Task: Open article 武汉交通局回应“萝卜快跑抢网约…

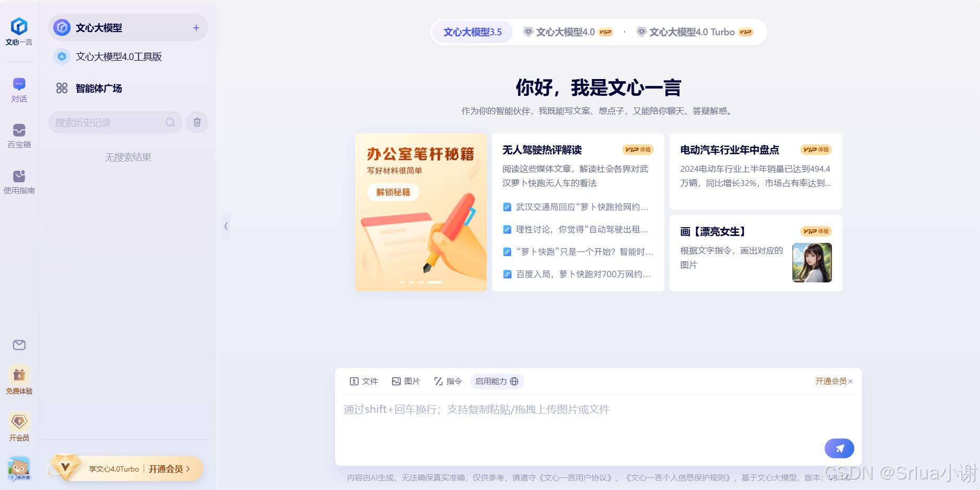Action: coord(575,207)
